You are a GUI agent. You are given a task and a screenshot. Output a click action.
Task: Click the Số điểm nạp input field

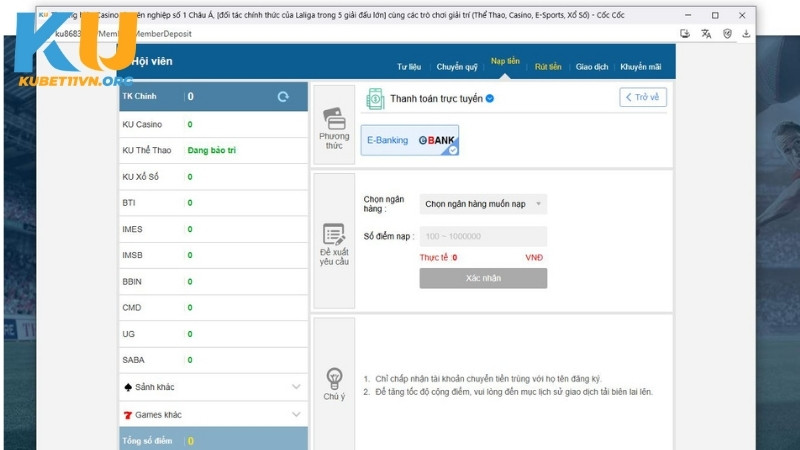click(x=483, y=237)
